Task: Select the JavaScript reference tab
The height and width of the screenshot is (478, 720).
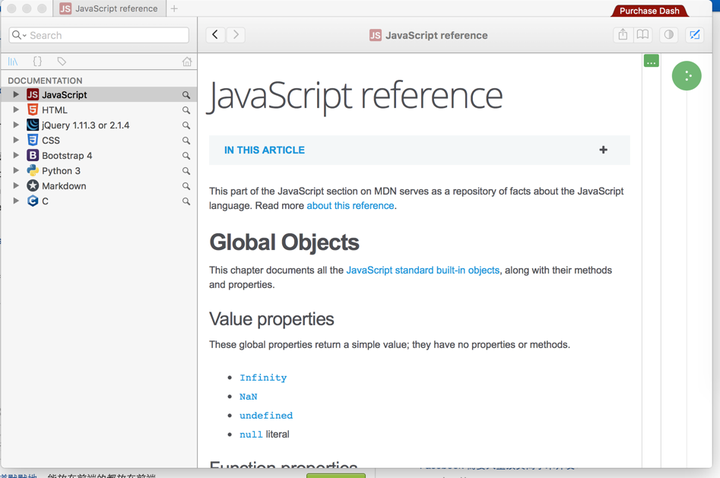Action: click(109, 8)
